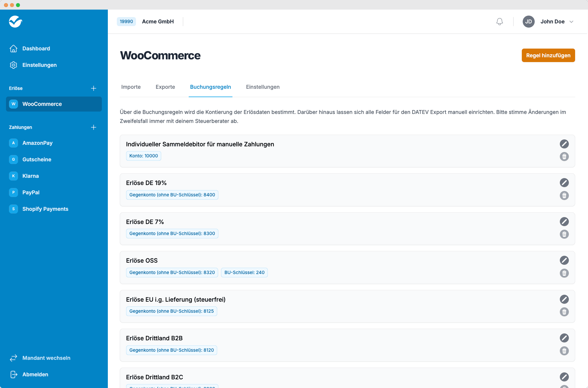
Task: Click Gegenkonto 8125 tag
Action: (172, 311)
